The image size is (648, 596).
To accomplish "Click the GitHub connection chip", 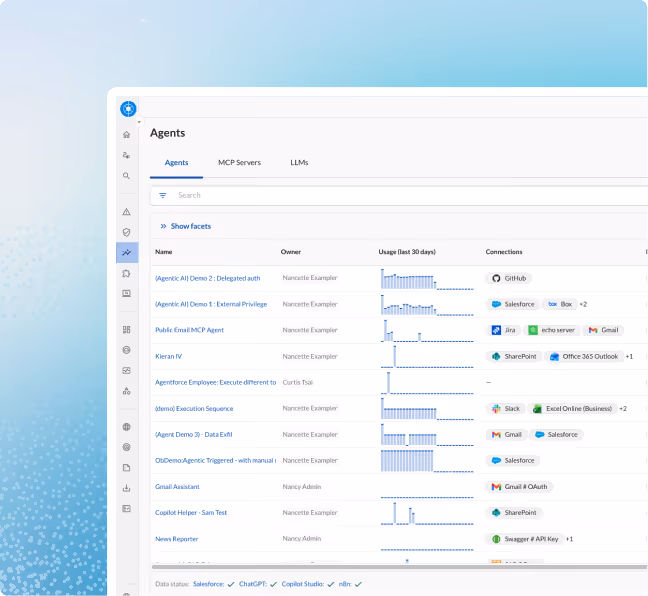I will (509, 278).
